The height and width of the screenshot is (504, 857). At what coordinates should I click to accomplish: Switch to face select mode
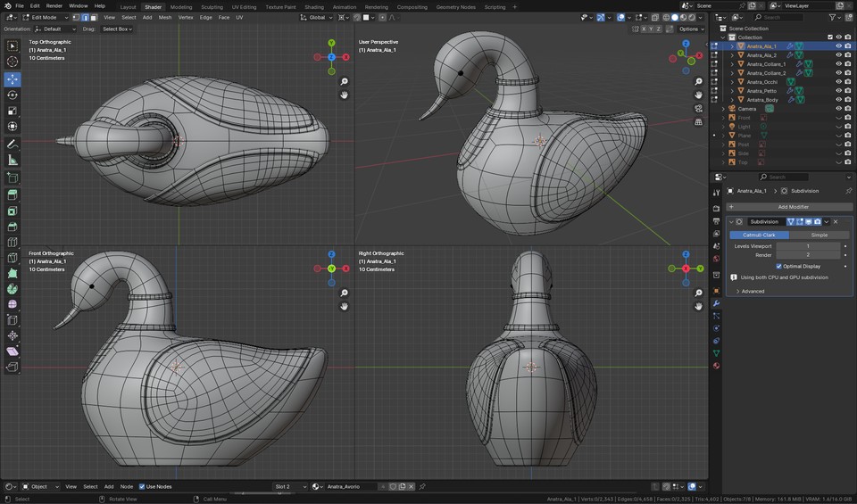(94, 17)
